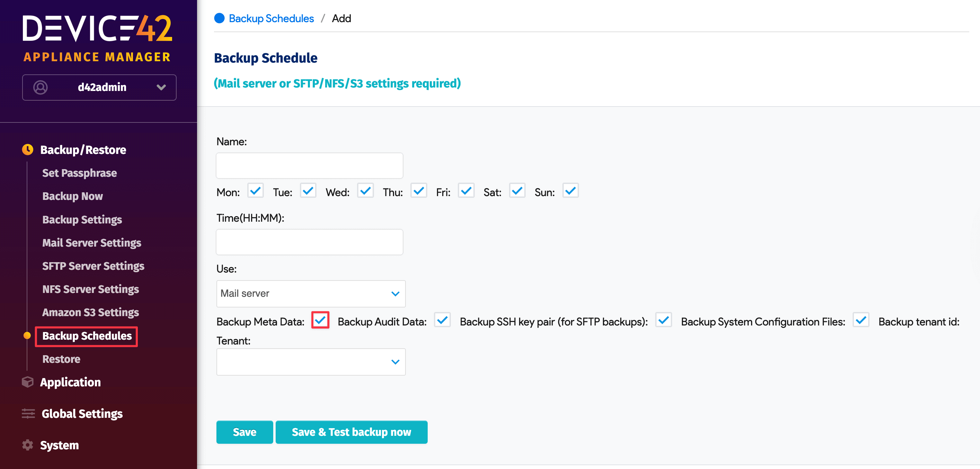Image resolution: width=980 pixels, height=469 pixels.
Task: Uncheck the Sun checkbox
Action: (570, 191)
